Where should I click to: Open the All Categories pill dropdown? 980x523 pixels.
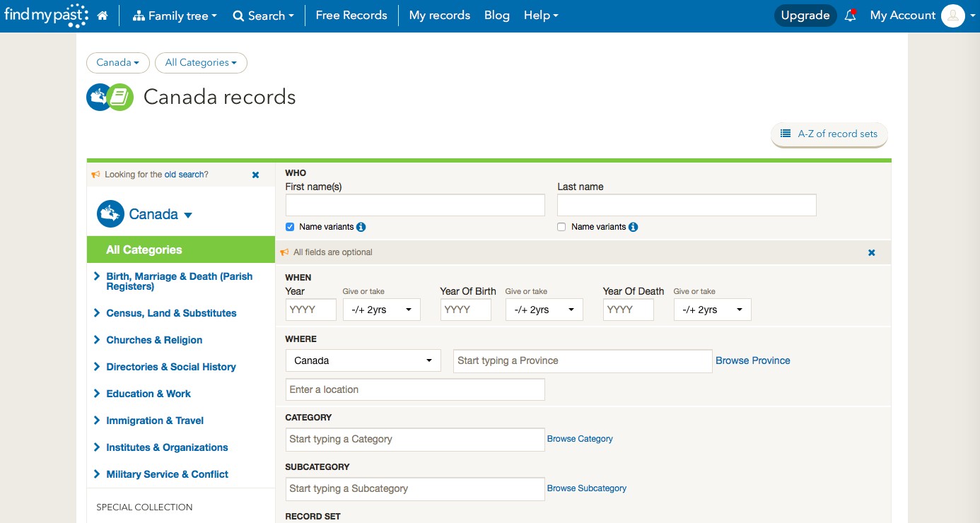201,63
